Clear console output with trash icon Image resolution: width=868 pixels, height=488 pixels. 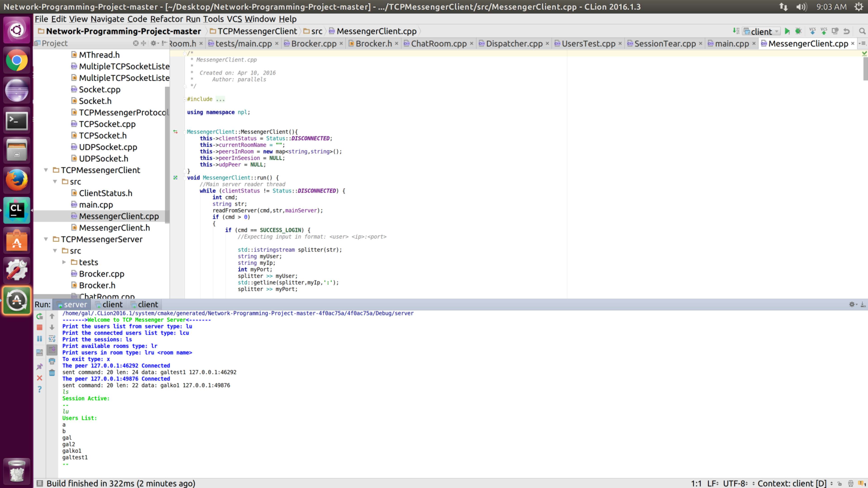point(52,373)
